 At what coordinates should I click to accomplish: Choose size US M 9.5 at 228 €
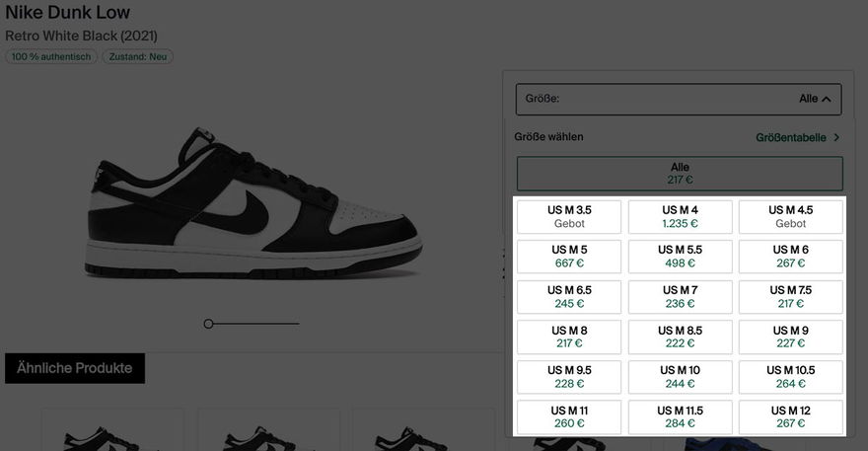(x=569, y=377)
